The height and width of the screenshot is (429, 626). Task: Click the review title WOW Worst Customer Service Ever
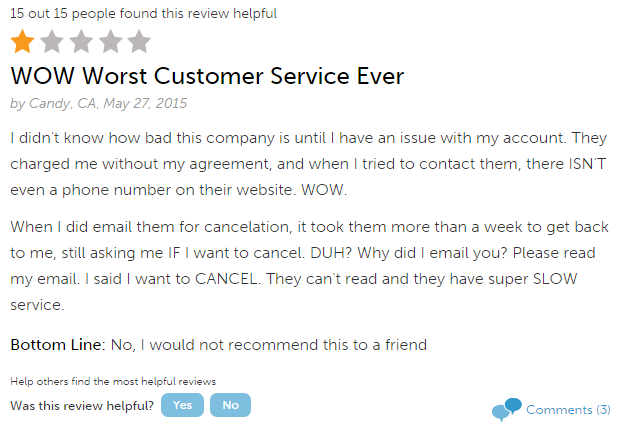click(207, 76)
